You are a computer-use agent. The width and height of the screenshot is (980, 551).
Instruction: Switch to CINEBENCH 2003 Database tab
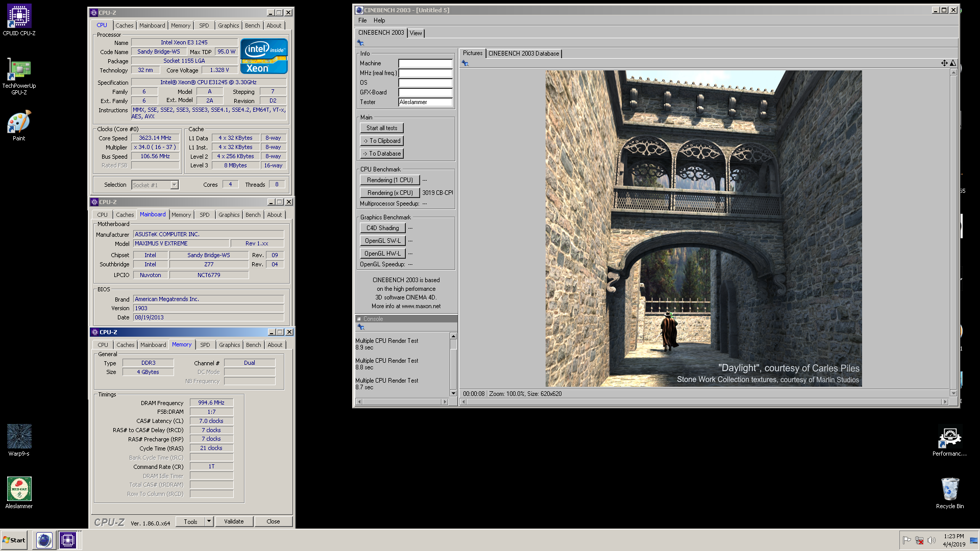(x=524, y=54)
